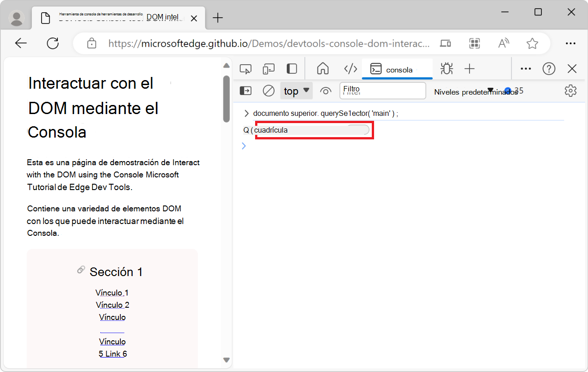The width and height of the screenshot is (588, 372).
Task: Open the source code panel icon
Action: pos(351,69)
